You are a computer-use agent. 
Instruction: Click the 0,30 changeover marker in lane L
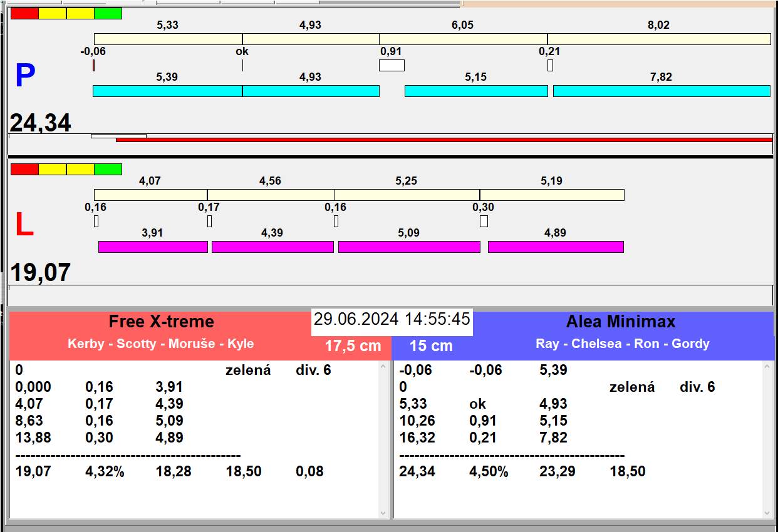click(484, 221)
